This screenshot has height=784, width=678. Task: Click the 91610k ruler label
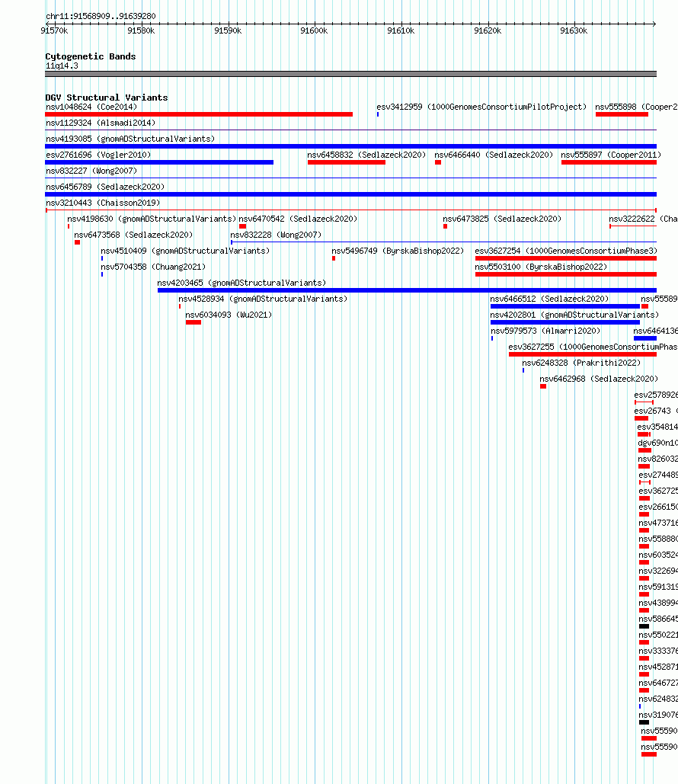(401, 31)
